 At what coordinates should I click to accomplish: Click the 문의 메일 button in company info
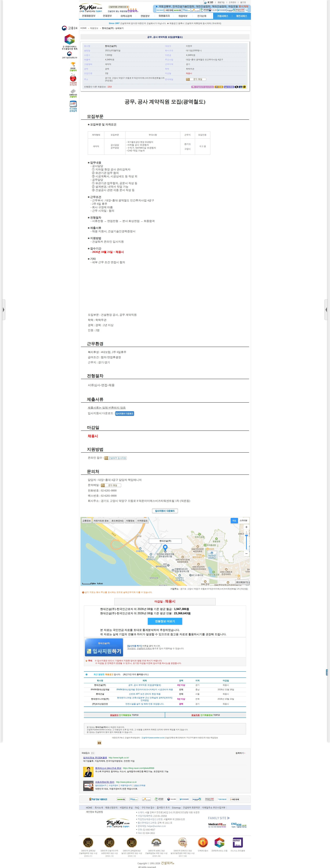(x=196, y=80)
